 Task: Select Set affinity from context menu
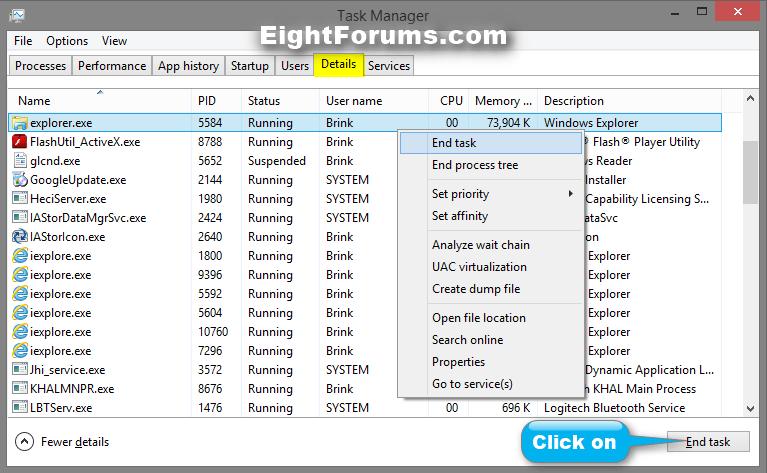click(x=491, y=216)
